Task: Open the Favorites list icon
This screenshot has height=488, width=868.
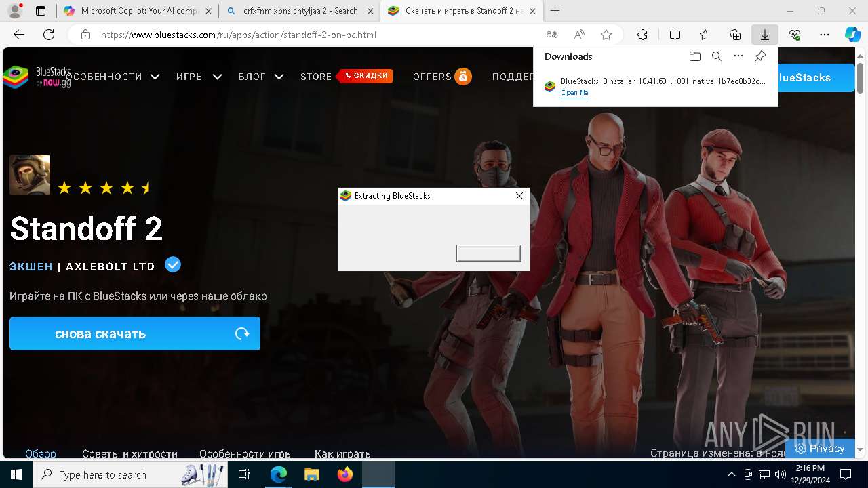Action: tap(705, 35)
